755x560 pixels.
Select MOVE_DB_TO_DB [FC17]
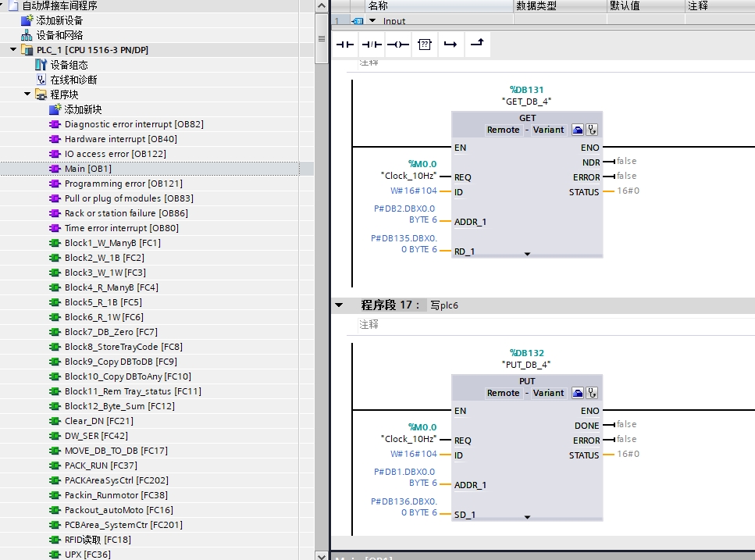click(116, 451)
